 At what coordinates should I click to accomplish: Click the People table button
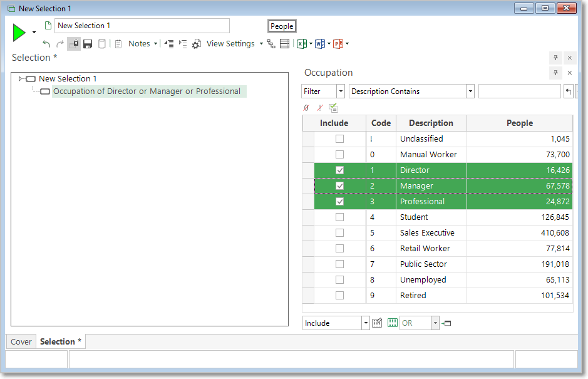(282, 26)
